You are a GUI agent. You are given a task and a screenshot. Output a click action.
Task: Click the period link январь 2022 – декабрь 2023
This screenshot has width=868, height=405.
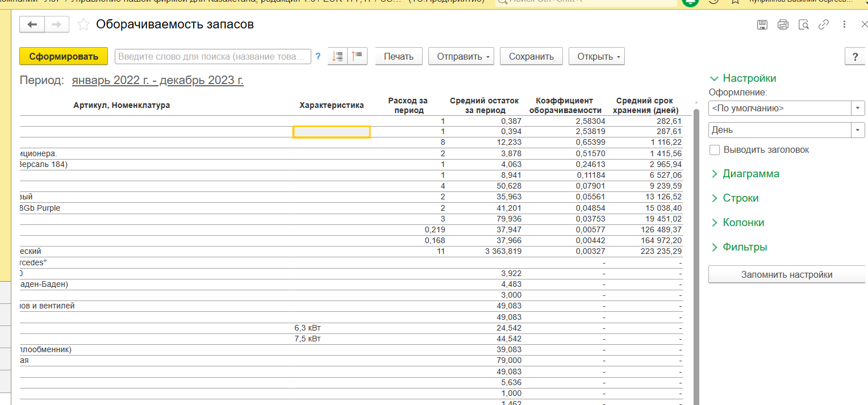(157, 80)
